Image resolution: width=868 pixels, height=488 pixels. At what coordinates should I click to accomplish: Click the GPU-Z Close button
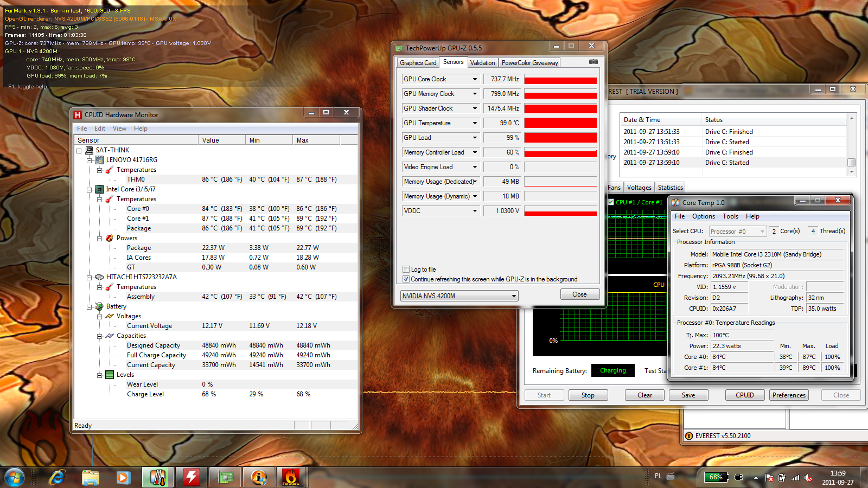(579, 294)
